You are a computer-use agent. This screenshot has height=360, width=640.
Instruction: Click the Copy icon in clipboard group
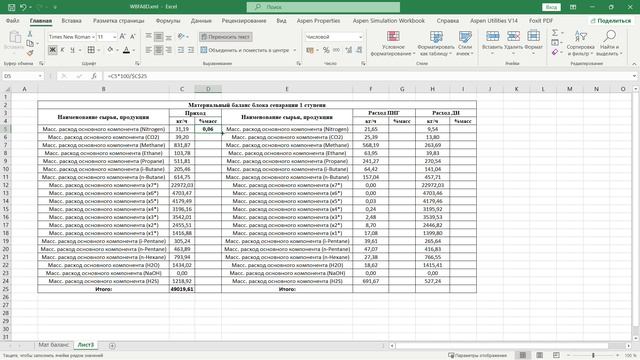point(30,43)
